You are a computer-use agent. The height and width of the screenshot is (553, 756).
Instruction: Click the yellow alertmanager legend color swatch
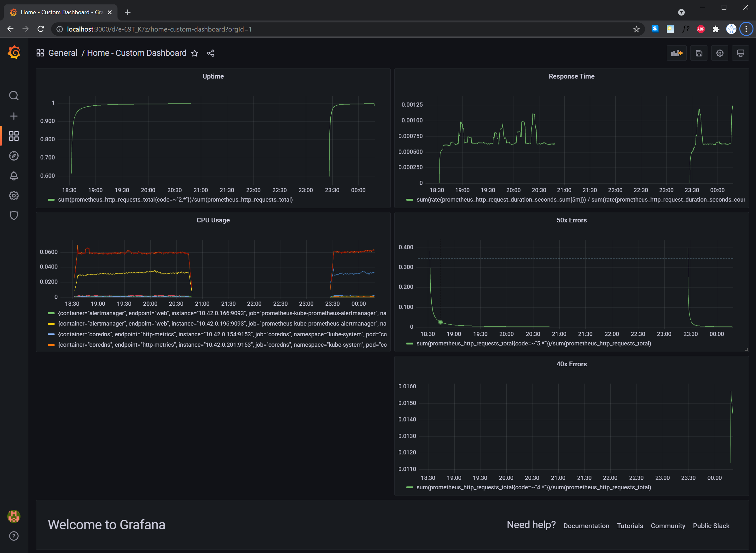(51, 324)
